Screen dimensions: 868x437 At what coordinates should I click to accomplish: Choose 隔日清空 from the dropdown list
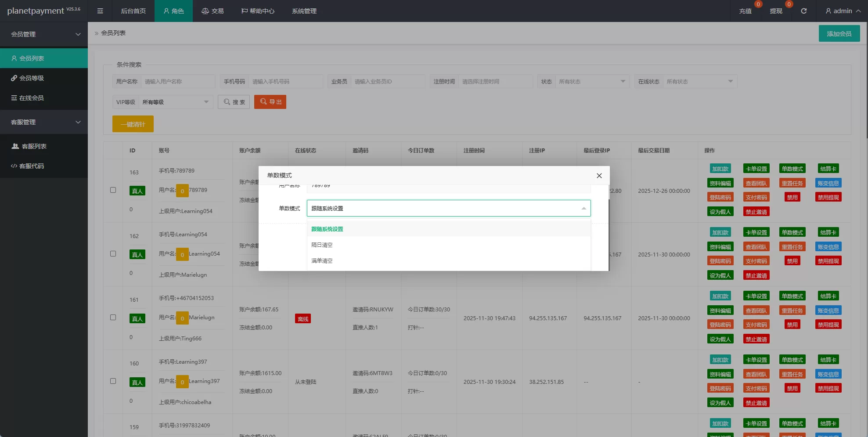click(322, 245)
